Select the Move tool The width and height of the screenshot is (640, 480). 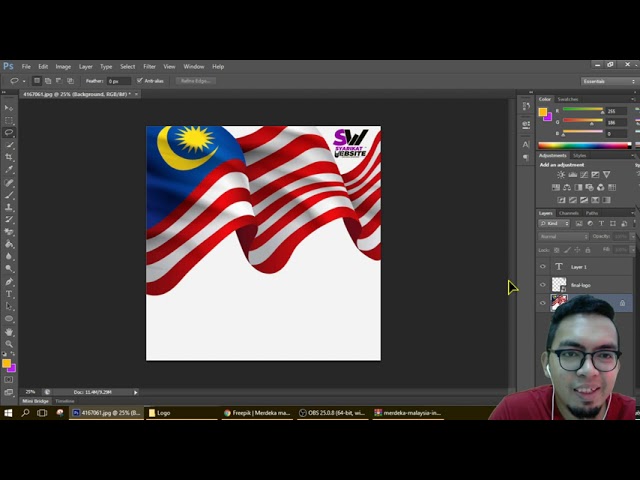pos(9,108)
